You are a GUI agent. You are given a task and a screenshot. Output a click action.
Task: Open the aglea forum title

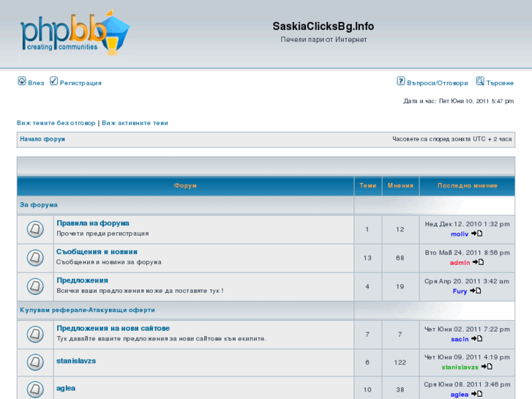[x=66, y=388]
